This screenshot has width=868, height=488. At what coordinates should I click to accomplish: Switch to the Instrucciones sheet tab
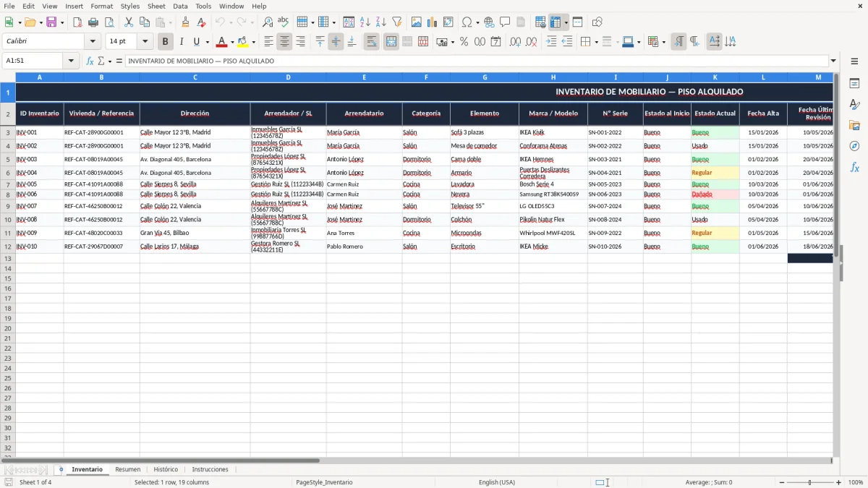[210, 469]
